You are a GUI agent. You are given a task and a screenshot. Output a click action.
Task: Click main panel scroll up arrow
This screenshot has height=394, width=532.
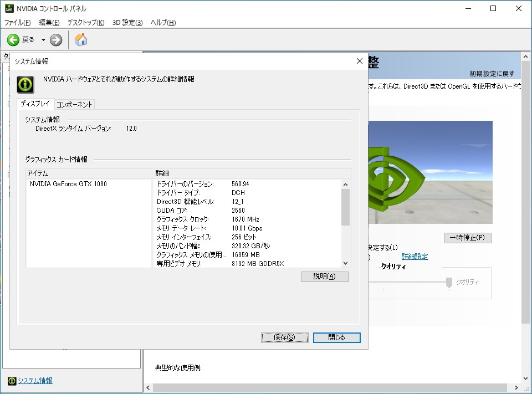[525, 57]
